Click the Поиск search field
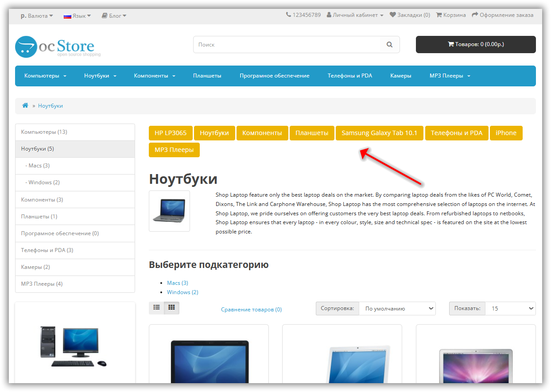 287,45
